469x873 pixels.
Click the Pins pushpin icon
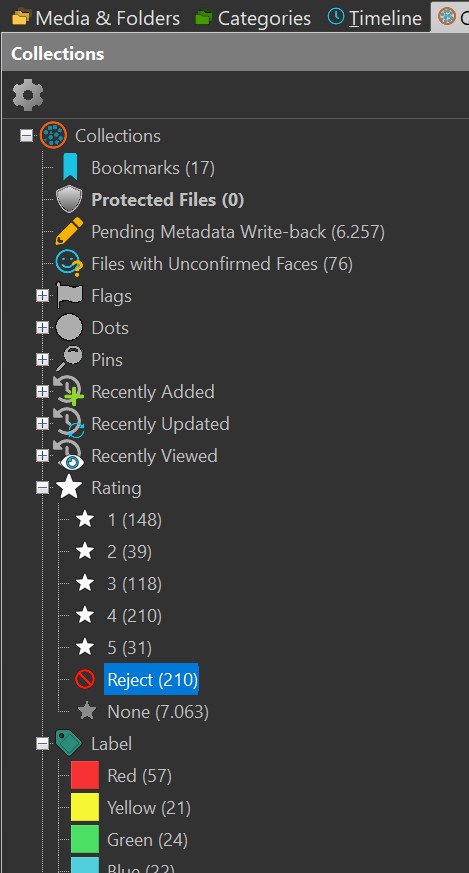click(69, 359)
